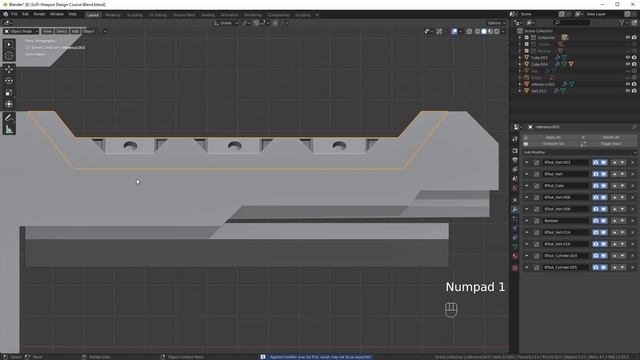Hide reference.003 in viewport via eye icon

click(628, 84)
